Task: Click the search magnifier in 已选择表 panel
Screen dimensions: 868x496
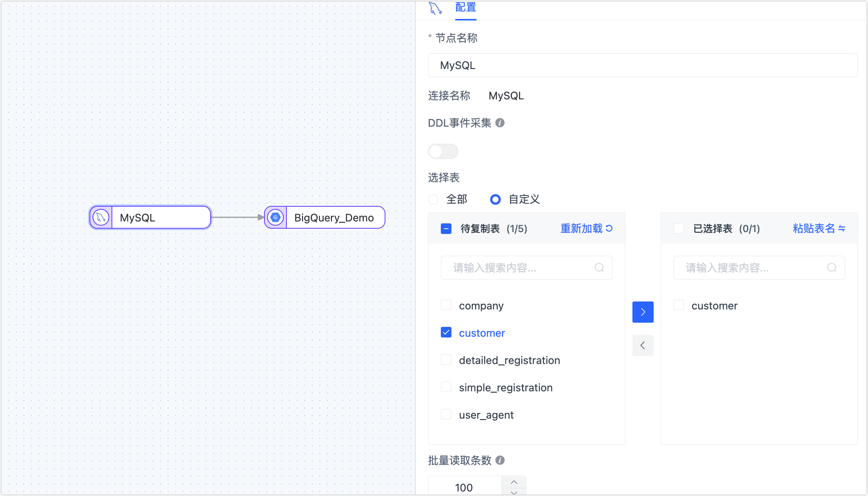Action: point(832,267)
